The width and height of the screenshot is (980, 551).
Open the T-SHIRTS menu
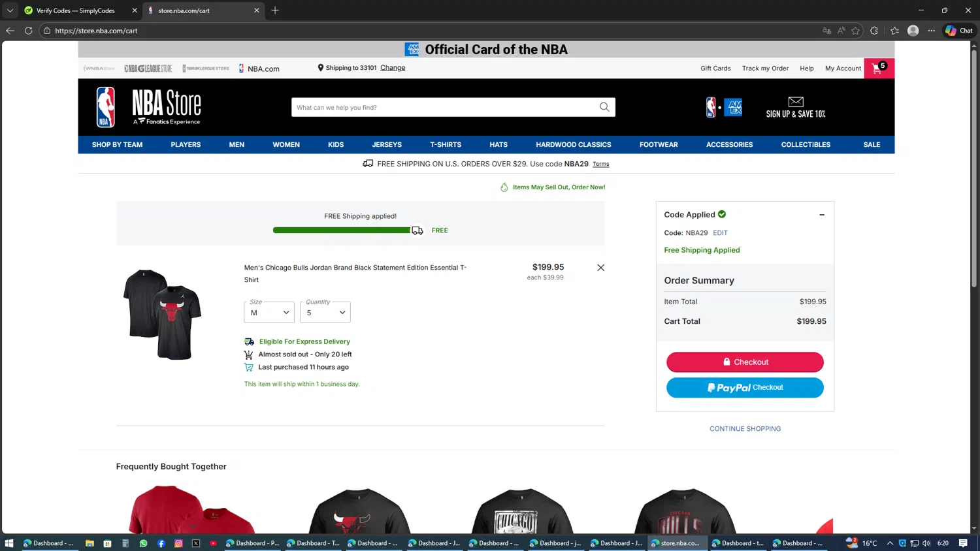[x=446, y=145]
